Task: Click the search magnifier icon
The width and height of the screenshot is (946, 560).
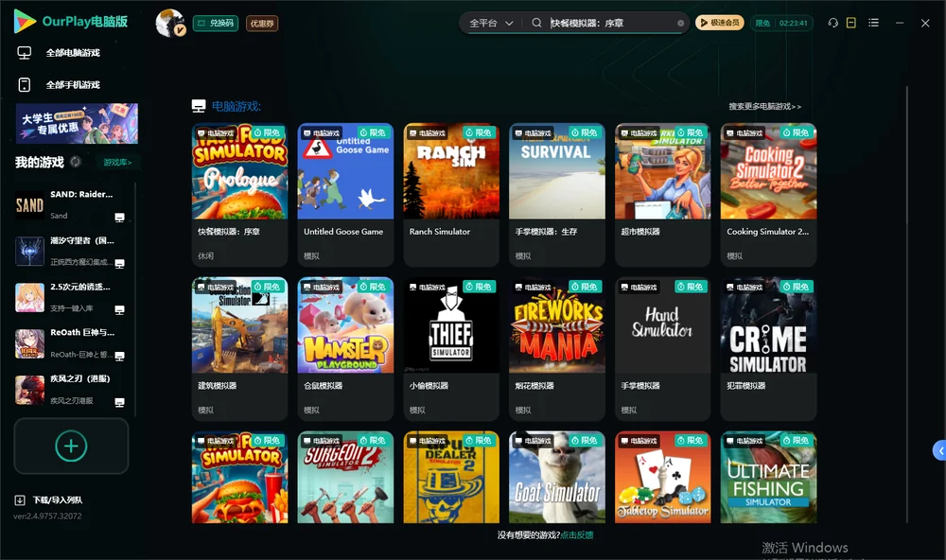Action: (x=536, y=23)
